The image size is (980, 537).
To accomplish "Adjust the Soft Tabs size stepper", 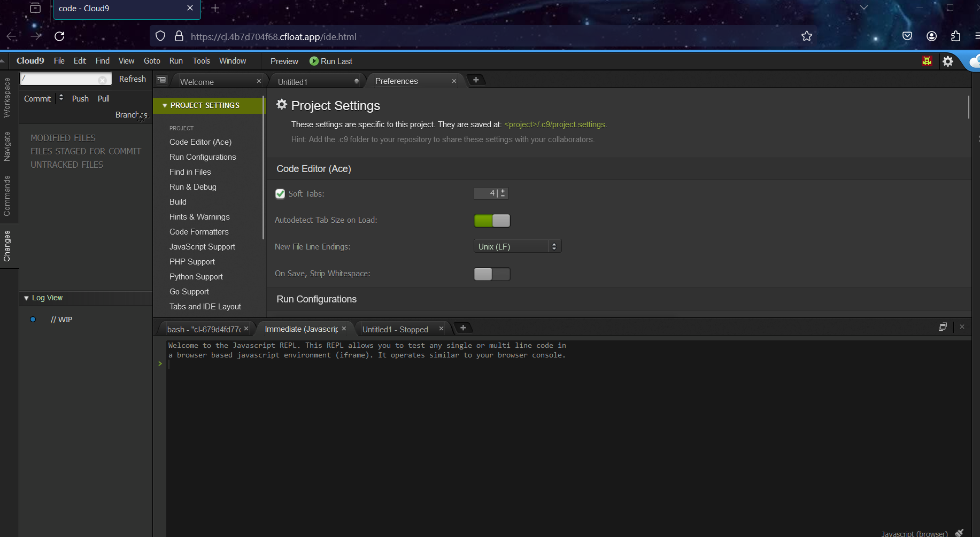I will pos(503,193).
